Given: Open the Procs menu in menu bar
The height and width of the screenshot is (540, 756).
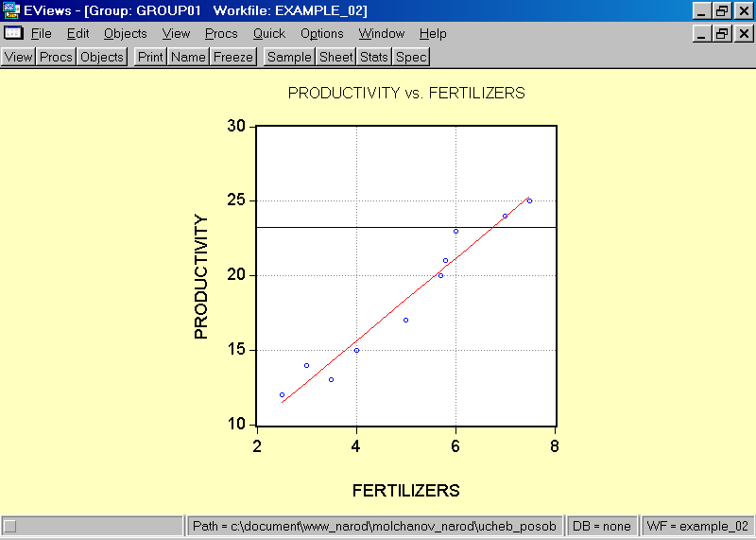Looking at the screenshot, I should click(x=221, y=34).
